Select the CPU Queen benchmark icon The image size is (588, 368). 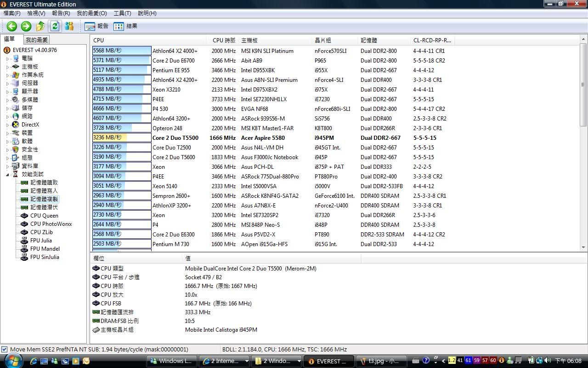pos(25,216)
